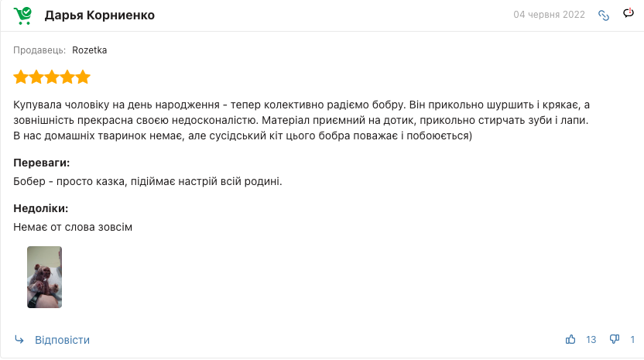Select the fourth rating star
The width and height of the screenshot is (644, 360).
point(67,77)
